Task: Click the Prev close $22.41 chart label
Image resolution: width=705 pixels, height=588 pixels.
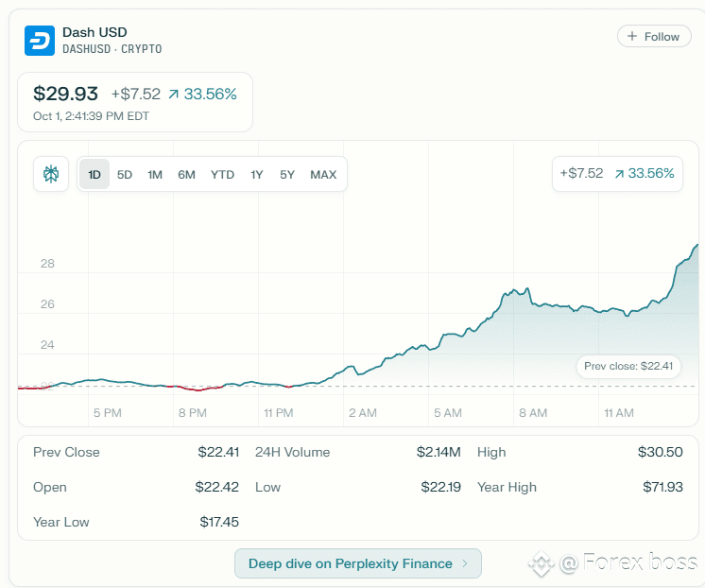Action: (628, 366)
